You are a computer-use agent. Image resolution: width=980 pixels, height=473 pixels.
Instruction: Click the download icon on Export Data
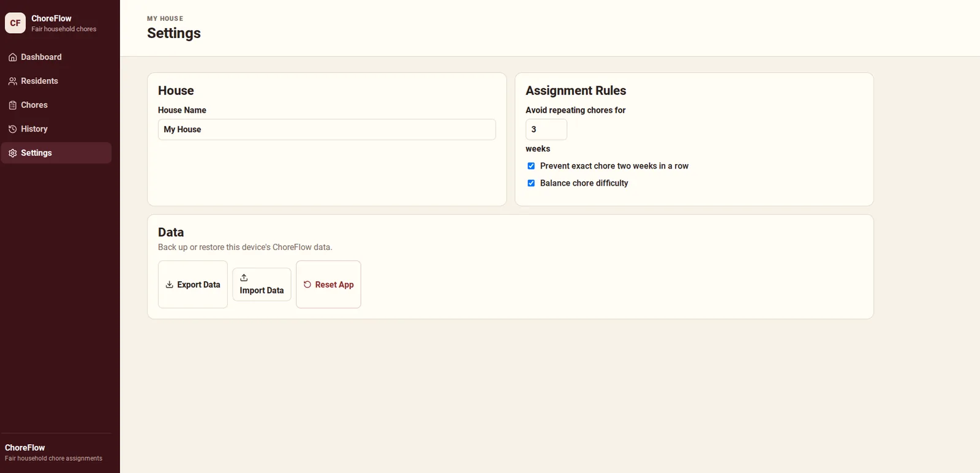170,284
